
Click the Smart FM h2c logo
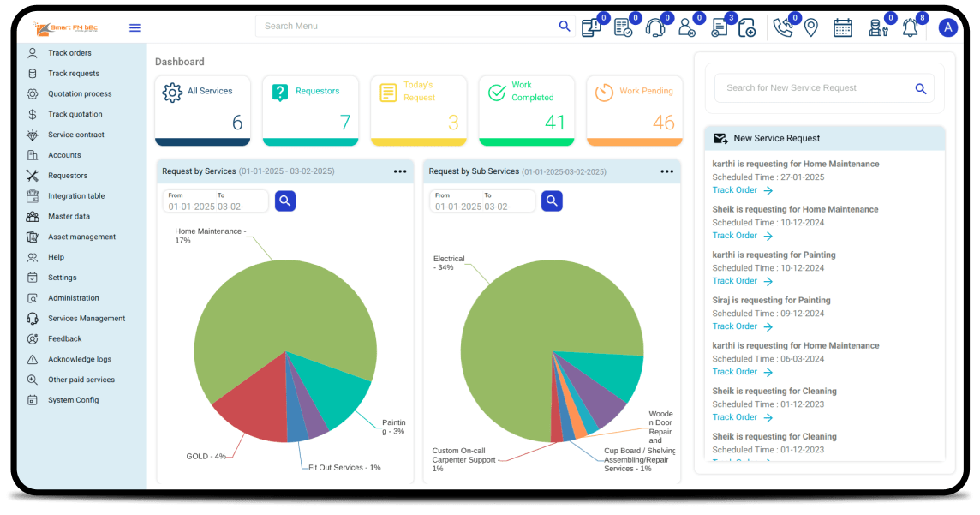pyautogui.click(x=63, y=27)
